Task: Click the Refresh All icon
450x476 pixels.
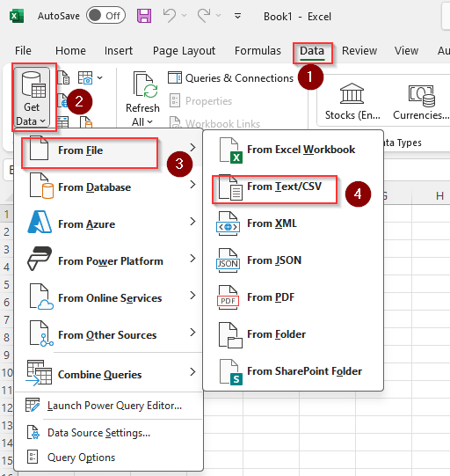Action: click(x=145, y=85)
